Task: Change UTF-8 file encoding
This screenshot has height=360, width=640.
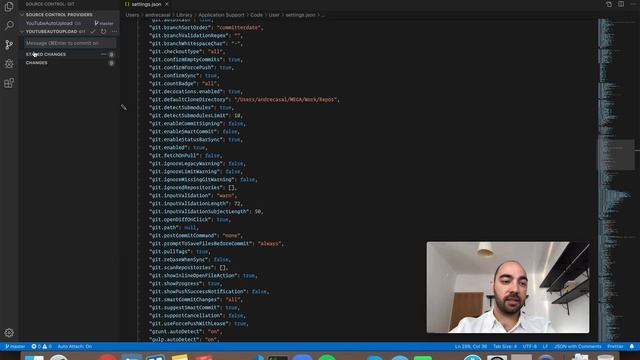Action: (x=530, y=347)
